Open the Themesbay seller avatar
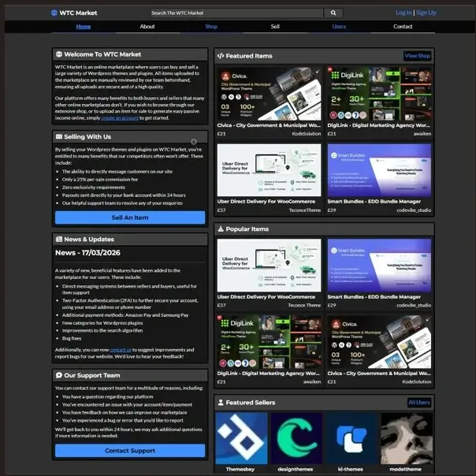 pyautogui.click(x=242, y=438)
